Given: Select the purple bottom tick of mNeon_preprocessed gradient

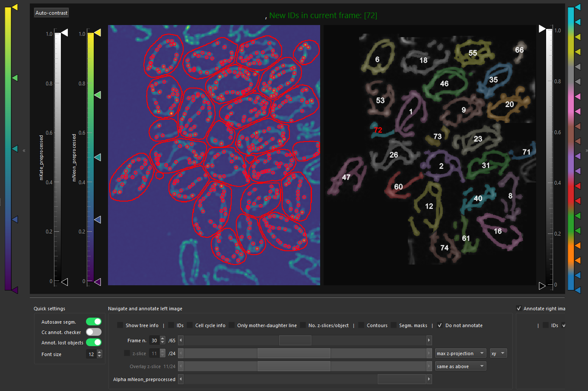Looking at the screenshot, I should 97,282.
